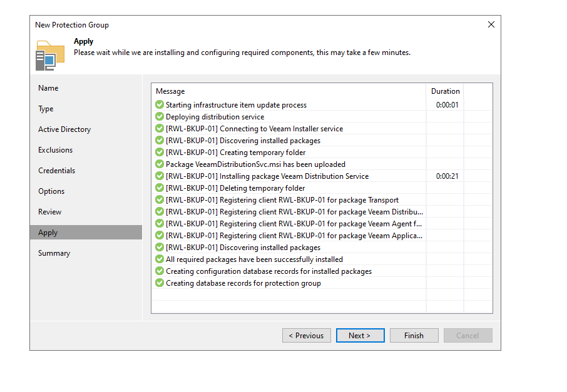The height and width of the screenshot is (392, 567).
Task: Click check icon for package Veeam Applica... row
Action: 160,236
